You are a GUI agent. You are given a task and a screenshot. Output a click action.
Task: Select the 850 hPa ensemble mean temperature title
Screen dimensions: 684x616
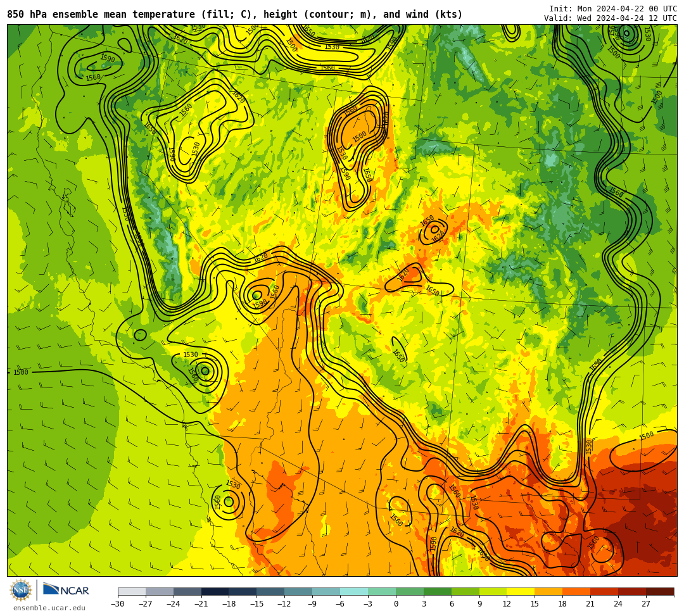point(235,15)
